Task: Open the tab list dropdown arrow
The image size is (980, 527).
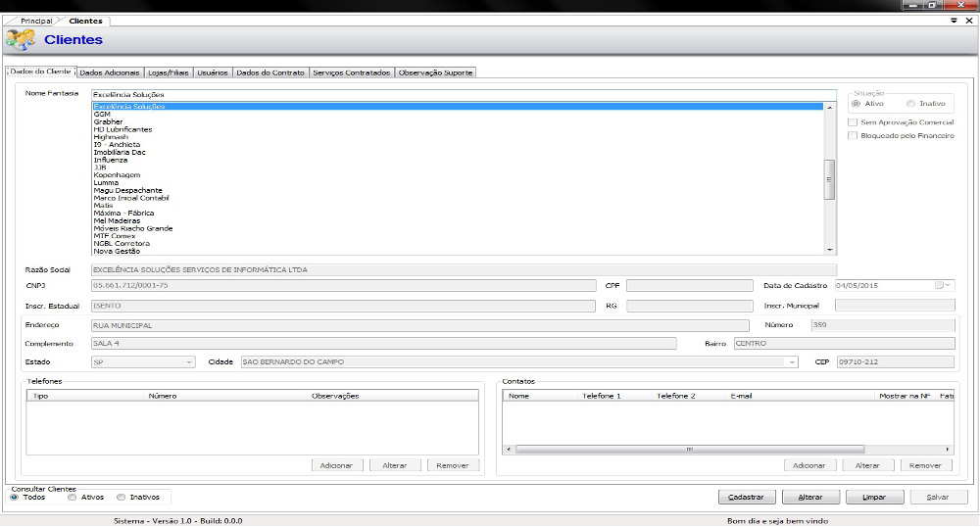Action: 955,21
